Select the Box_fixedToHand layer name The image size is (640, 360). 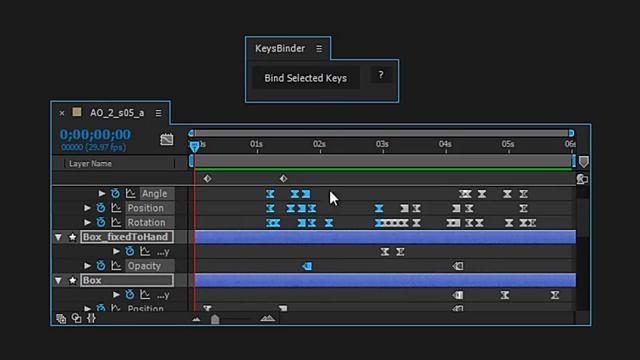pos(127,237)
